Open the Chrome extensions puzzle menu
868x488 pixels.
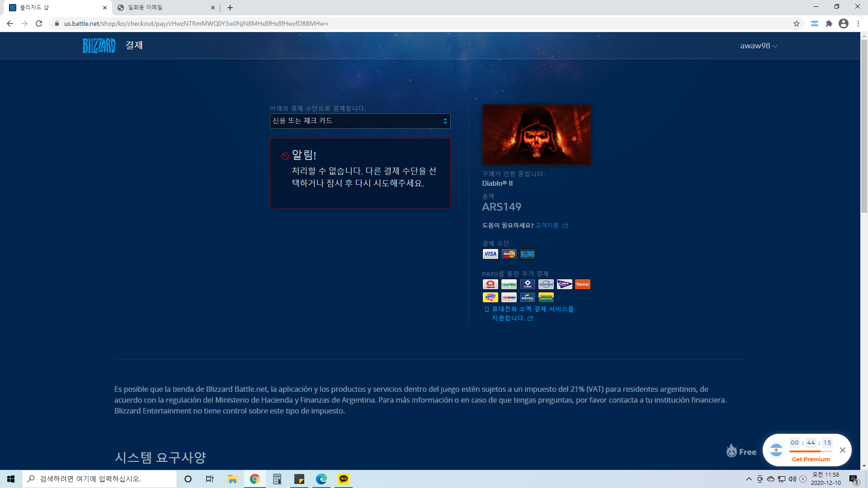tap(829, 23)
